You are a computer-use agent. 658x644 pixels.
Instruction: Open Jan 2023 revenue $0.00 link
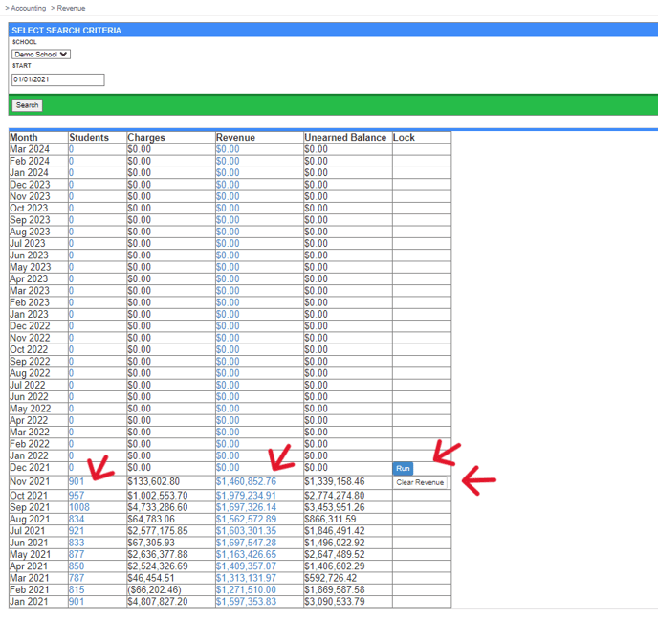tap(228, 315)
